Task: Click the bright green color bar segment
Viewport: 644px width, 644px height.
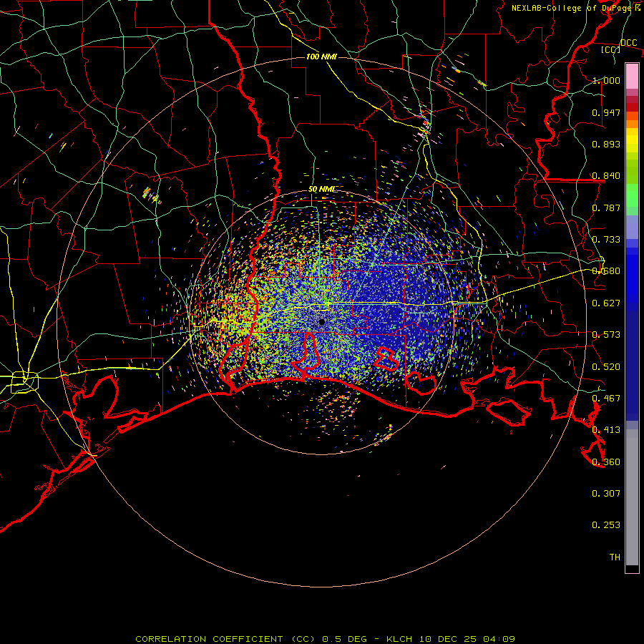Action: [632, 195]
